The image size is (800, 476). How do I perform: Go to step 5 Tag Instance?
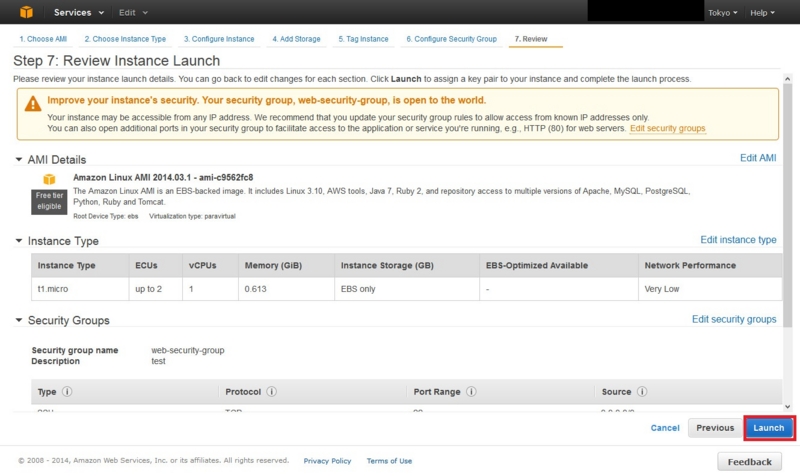363,39
